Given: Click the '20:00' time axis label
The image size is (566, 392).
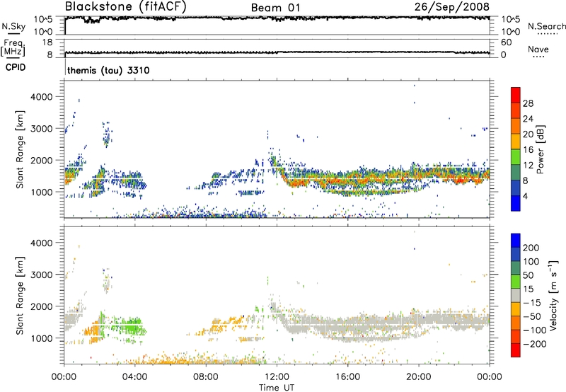Looking at the screenshot, I should (x=419, y=377).
